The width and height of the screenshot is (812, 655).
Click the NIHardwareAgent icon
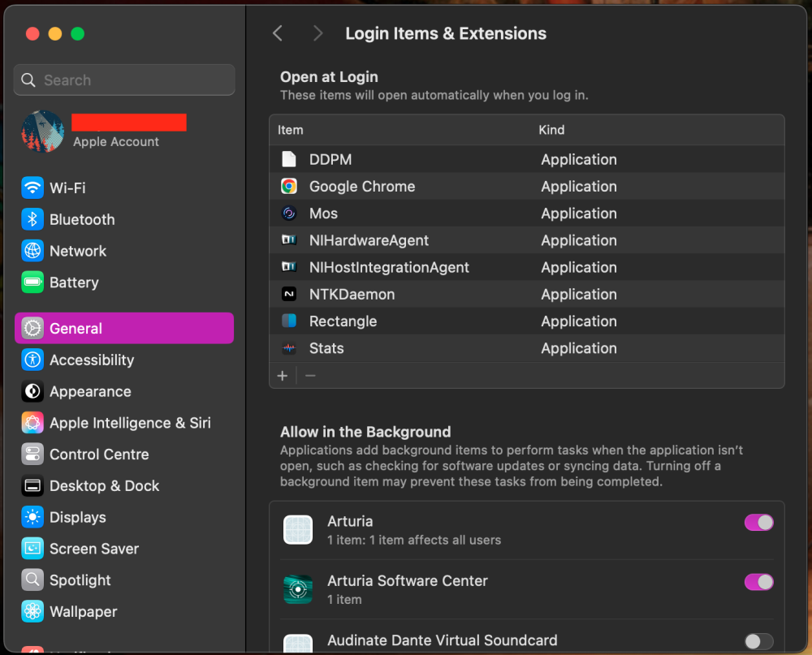tap(289, 239)
